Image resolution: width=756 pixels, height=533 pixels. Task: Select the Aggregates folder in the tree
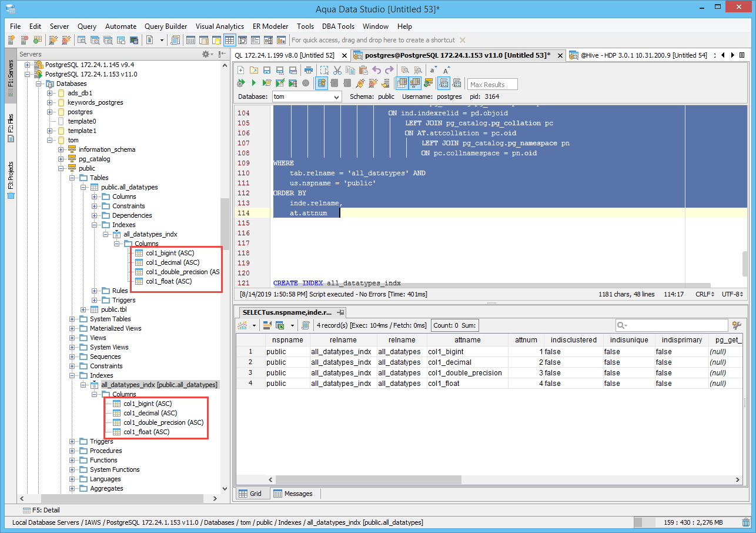[x=106, y=488]
